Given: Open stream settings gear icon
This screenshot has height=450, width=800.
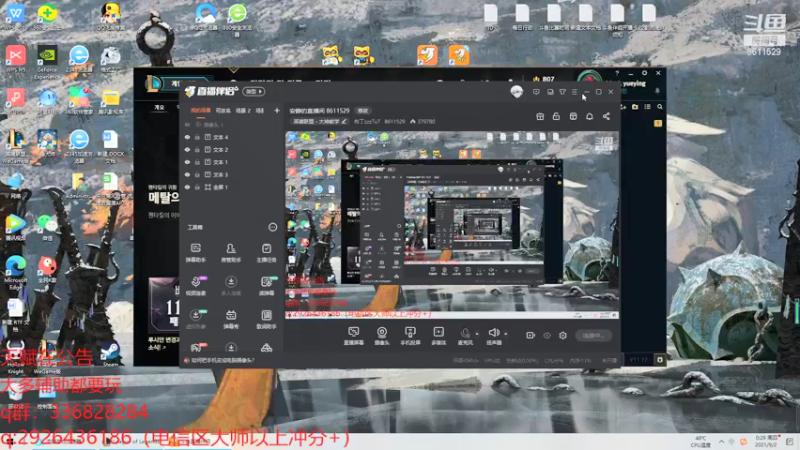Looking at the screenshot, I should (563, 335).
